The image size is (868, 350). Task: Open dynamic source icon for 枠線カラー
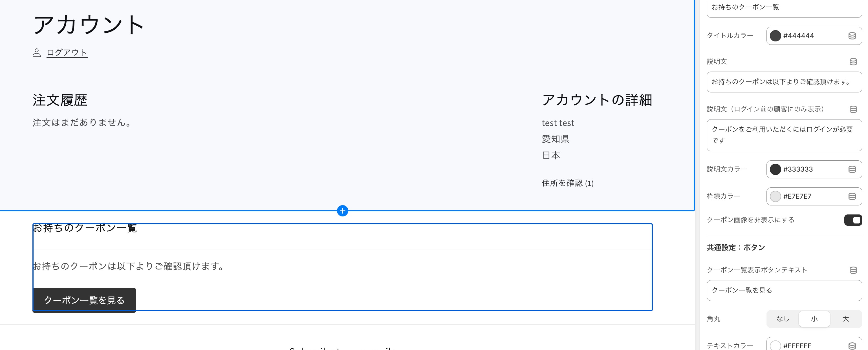tap(852, 196)
